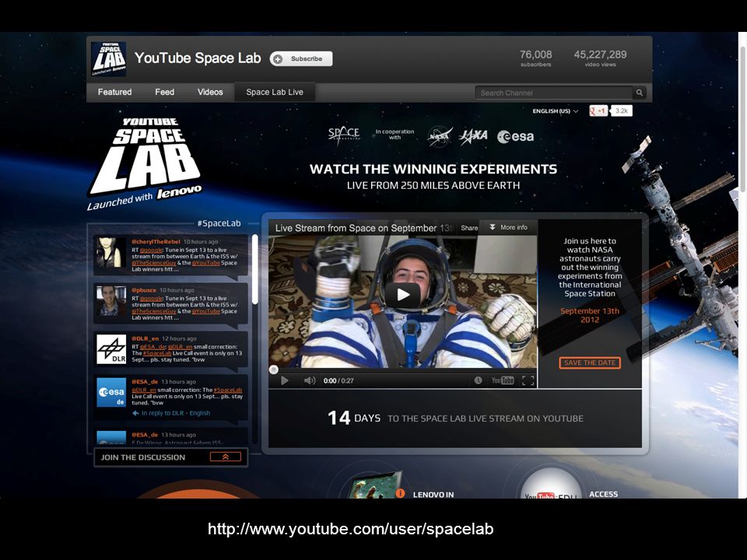Click the video progress bar handle
The width and height of the screenshot is (747, 560).
tap(273, 369)
